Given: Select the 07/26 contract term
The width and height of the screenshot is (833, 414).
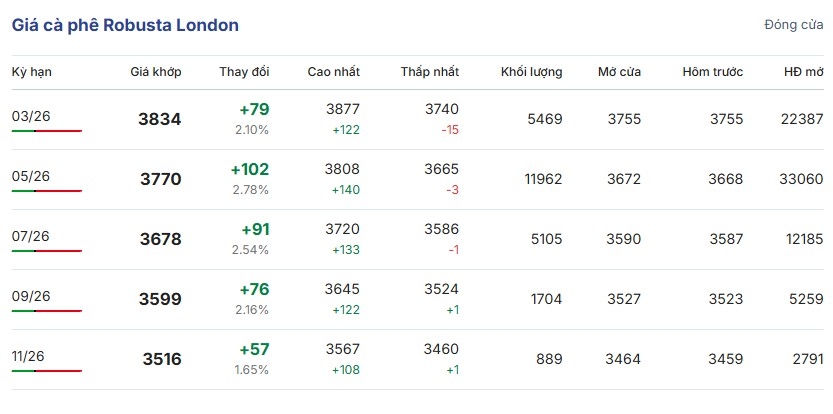Looking at the screenshot, I should pos(31,236).
